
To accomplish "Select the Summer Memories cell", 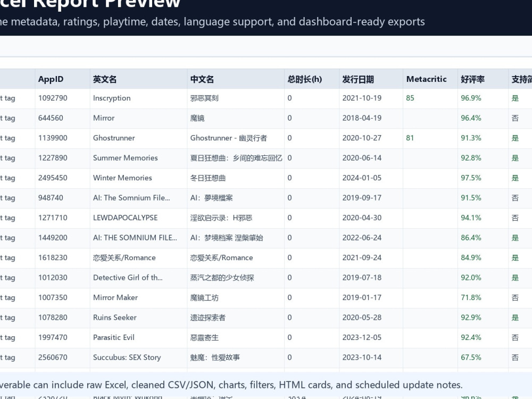I will coord(138,159).
